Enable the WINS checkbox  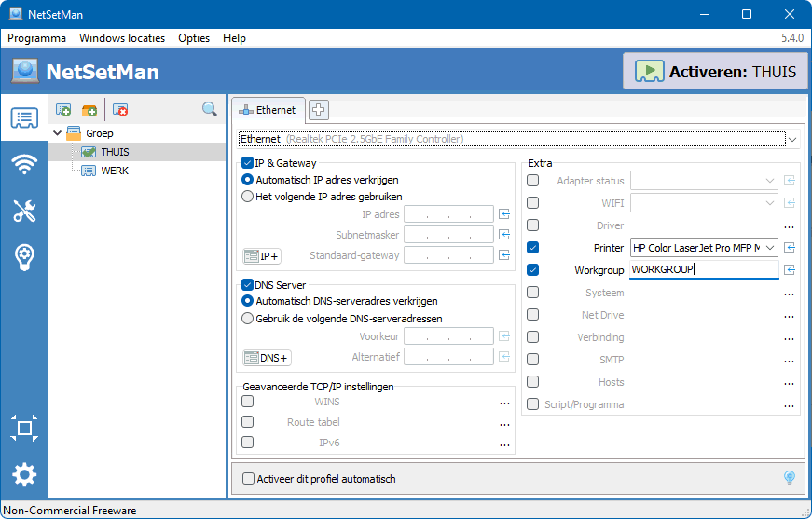248,401
